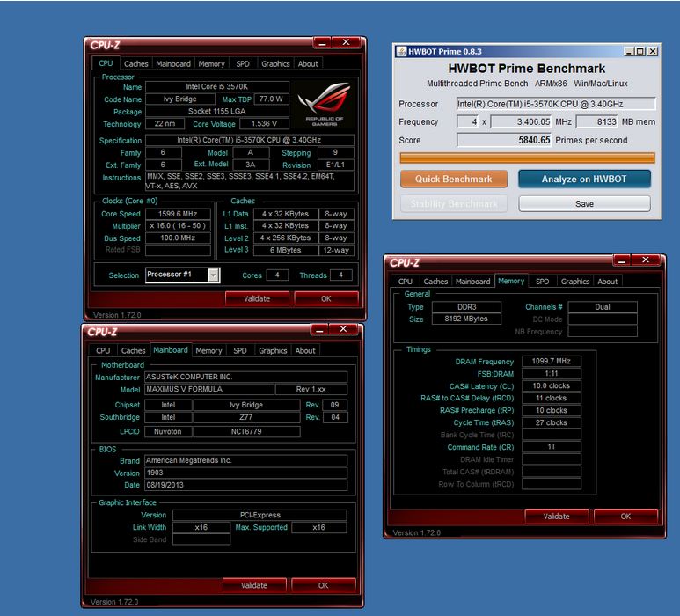680x616 pixels.
Task: Click the Core Voltage 1.536 V value
Action: point(264,123)
